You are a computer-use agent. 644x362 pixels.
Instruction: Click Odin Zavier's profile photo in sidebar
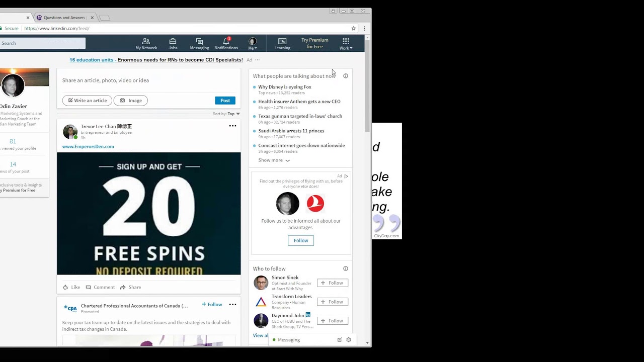click(13, 85)
